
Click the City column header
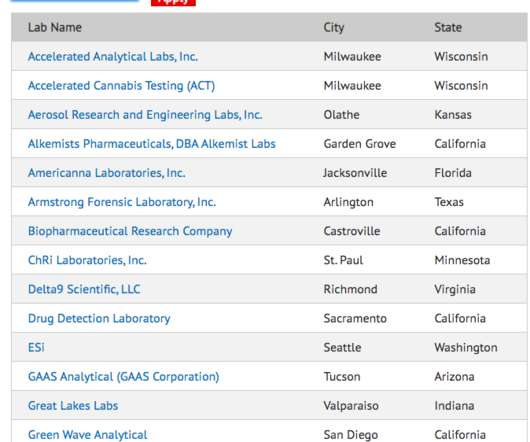pos(334,27)
